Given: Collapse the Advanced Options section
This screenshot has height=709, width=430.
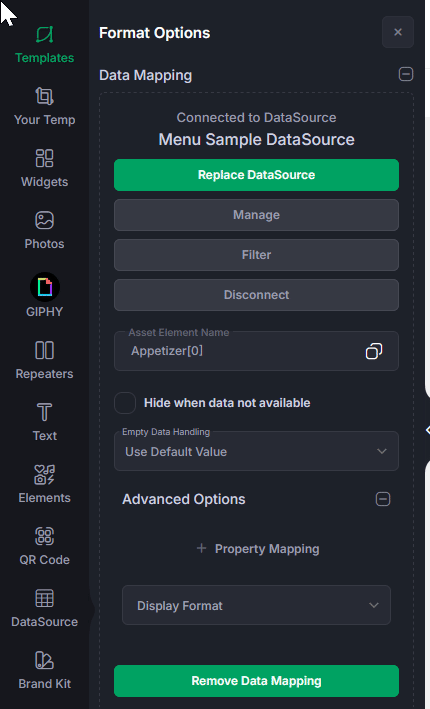Looking at the screenshot, I should [383, 499].
